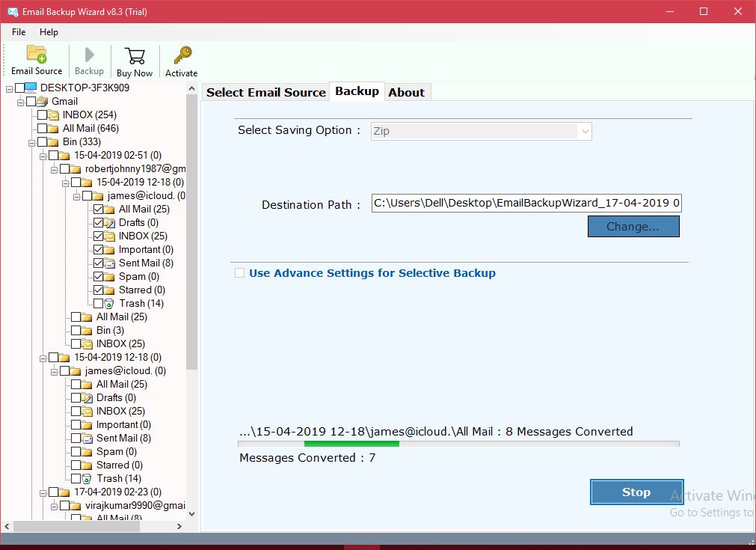Click the Change... destination button
This screenshot has width=756, height=550.
tap(633, 226)
